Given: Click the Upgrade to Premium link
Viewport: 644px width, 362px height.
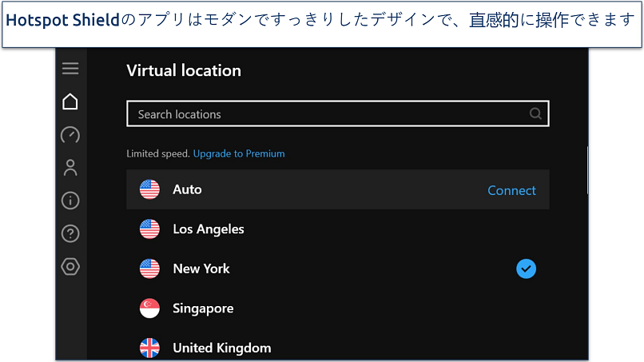Looking at the screenshot, I should tap(239, 153).
